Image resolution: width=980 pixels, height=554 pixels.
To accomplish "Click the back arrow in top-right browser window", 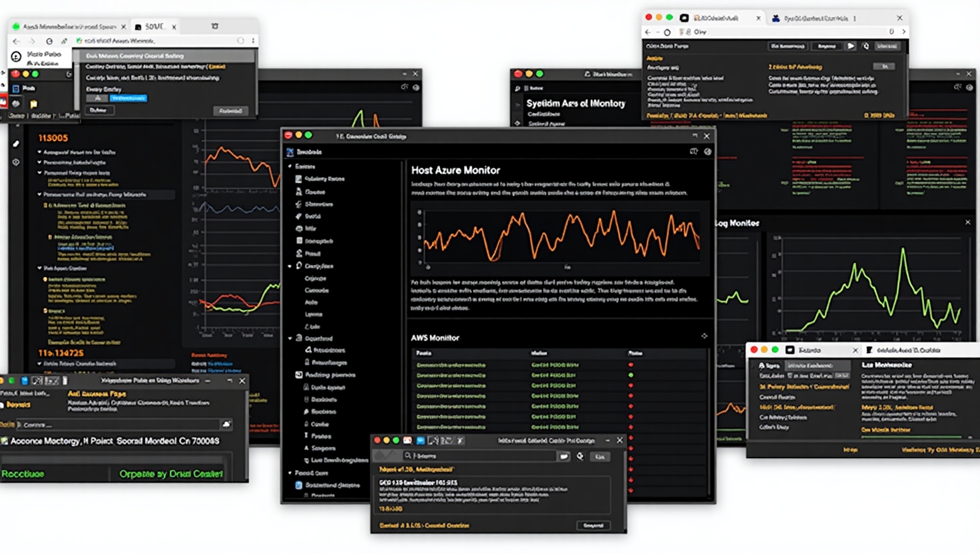I will tap(648, 31).
